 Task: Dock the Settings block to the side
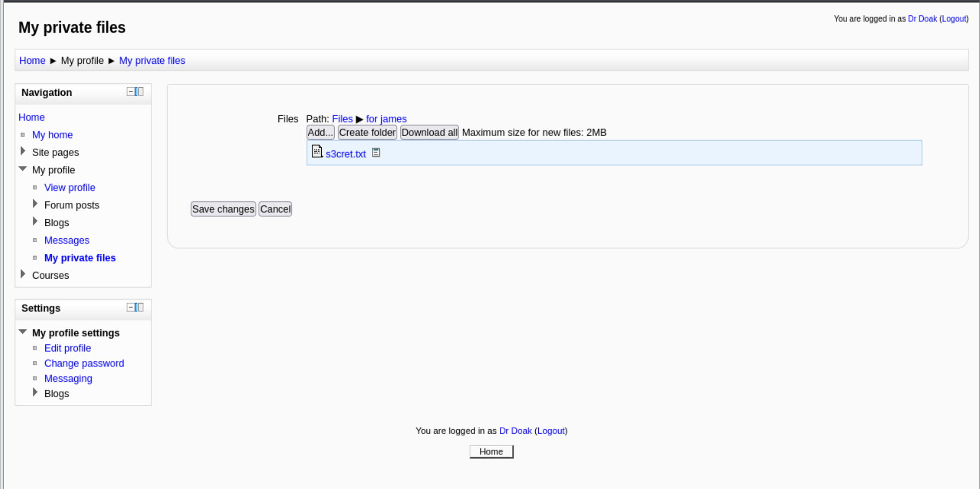(x=139, y=308)
